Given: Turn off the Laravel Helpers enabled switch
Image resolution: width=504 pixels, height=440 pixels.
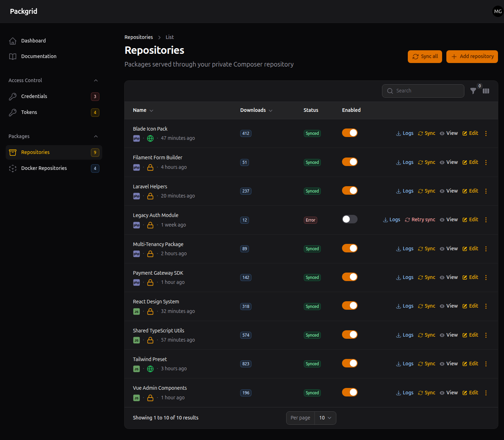Looking at the screenshot, I should (350, 190).
